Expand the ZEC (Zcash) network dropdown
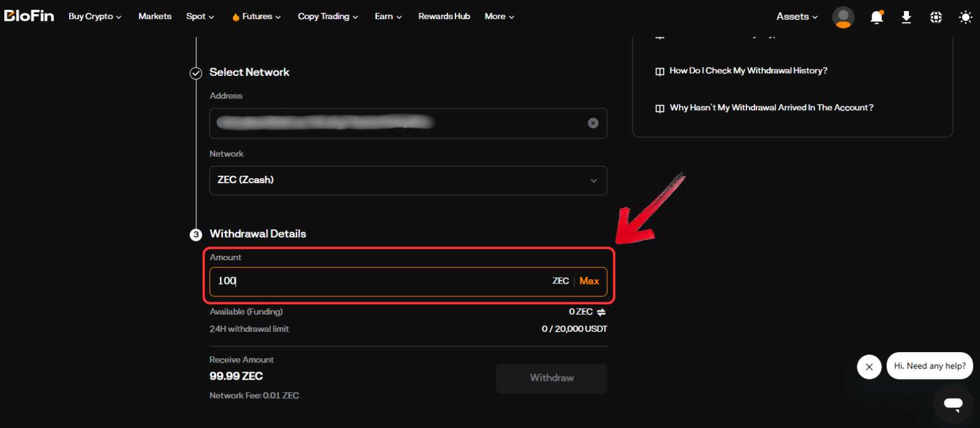 pos(408,181)
